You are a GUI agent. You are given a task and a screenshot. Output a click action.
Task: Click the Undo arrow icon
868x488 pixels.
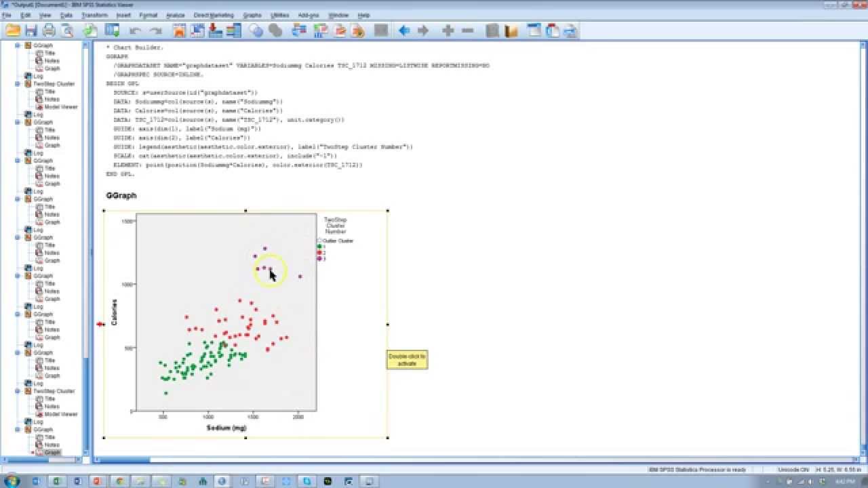[x=135, y=30]
